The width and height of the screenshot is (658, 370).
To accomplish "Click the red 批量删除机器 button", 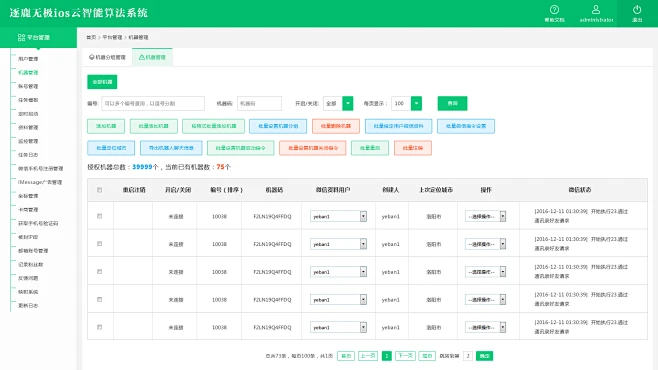I will click(x=336, y=126).
